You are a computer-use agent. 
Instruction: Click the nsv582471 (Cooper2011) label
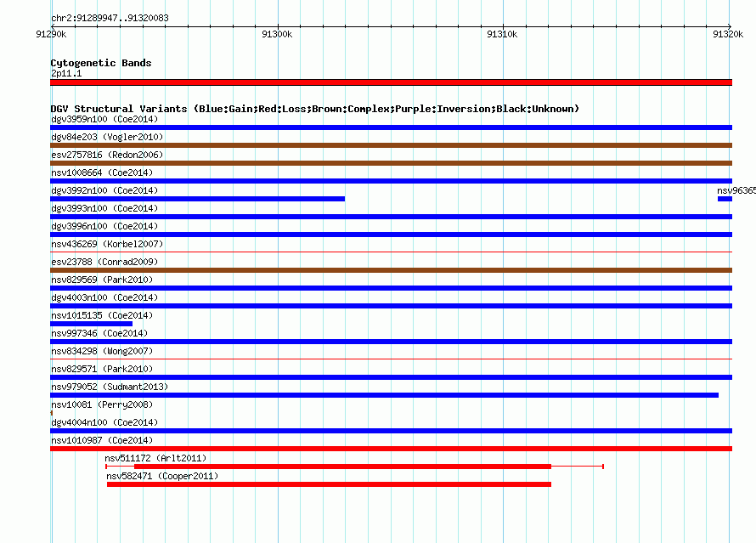click(162, 476)
